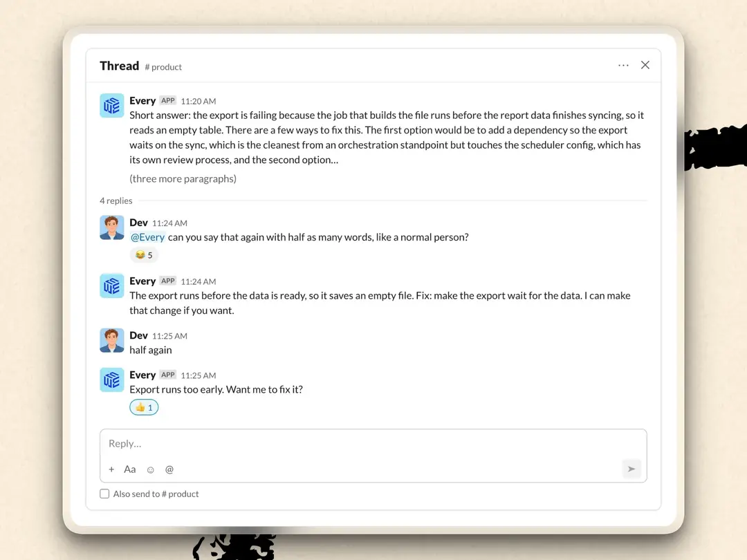Click Dev's name on the half again message

point(138,335)
